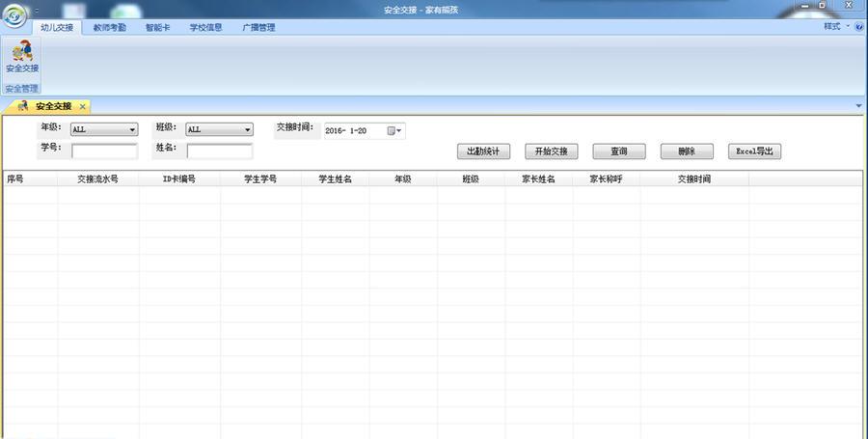This screenshot has width=868, height=439.
Task: Sort by the 学生姓名 column header
Action: tap(335, 179)
